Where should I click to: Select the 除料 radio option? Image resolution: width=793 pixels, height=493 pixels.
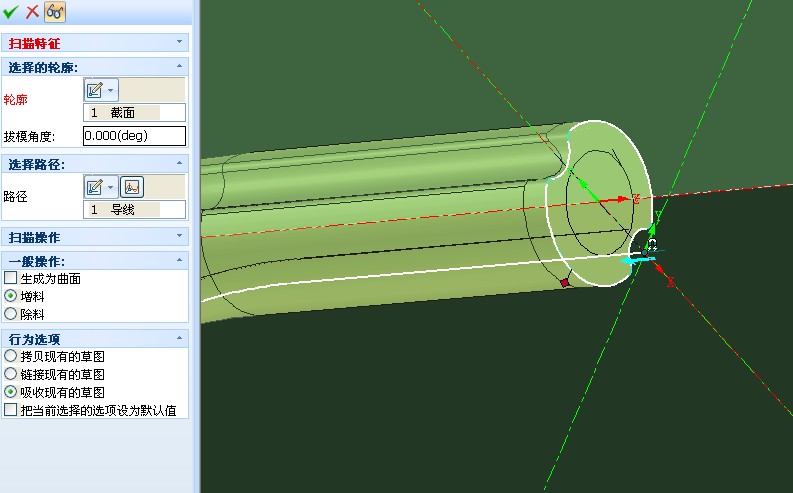(x=11, y=314)
